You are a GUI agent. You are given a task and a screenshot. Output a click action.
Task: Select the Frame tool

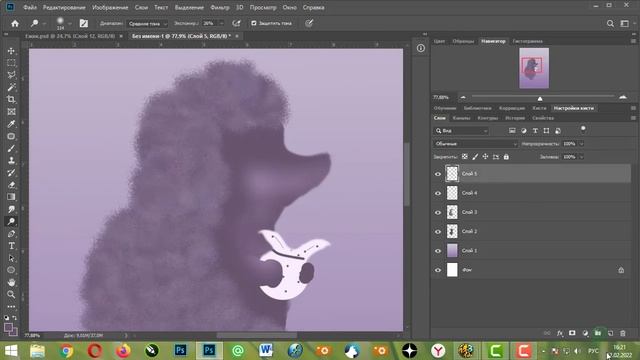(x=11, y=112)
